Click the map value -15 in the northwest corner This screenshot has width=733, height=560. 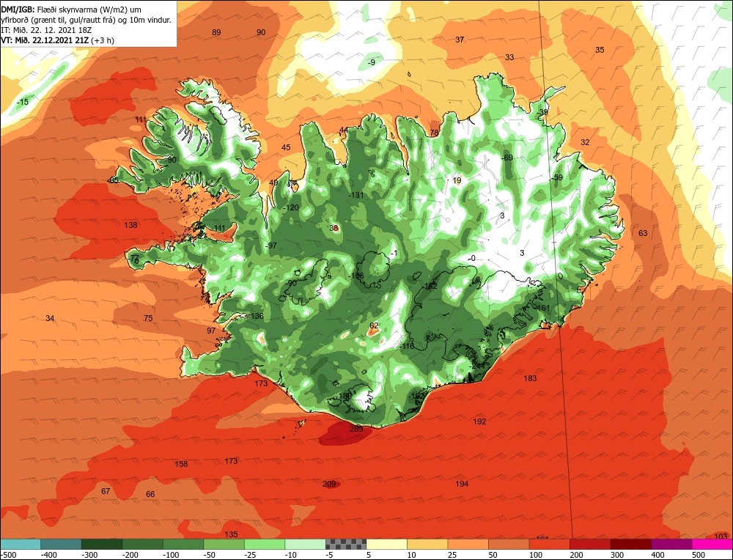(22, 102)
